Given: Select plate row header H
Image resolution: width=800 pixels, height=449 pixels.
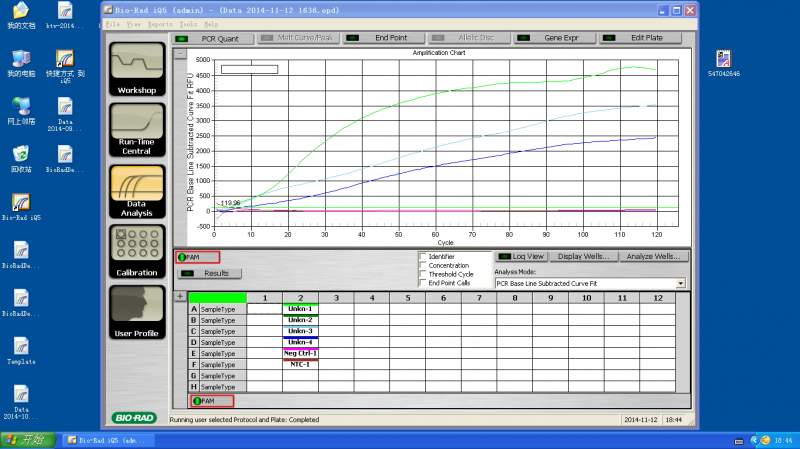Looking at the screenshot, I should tap(193, 387).
